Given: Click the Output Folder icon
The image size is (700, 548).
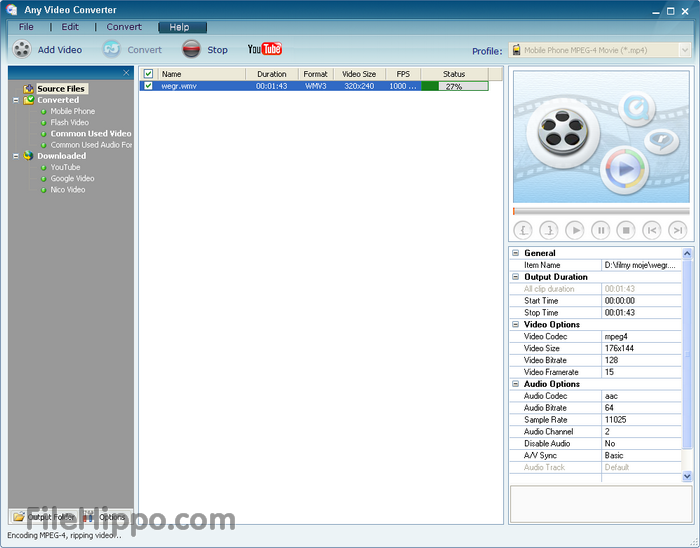Looking at the screenshot, I should 19,517.
